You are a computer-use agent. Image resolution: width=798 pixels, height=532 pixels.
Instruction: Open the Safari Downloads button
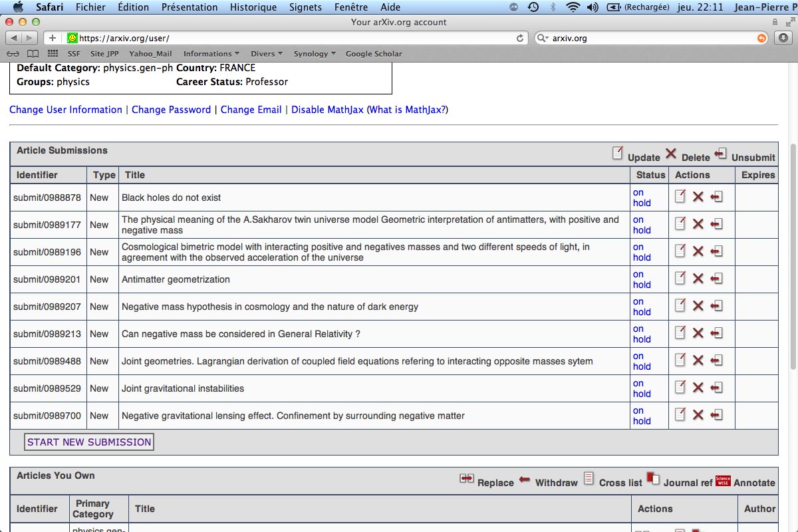(x=783, y=38)
